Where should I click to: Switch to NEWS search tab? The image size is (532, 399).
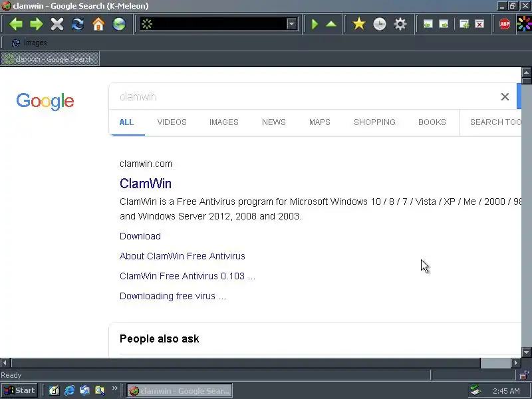click(274, 122)
